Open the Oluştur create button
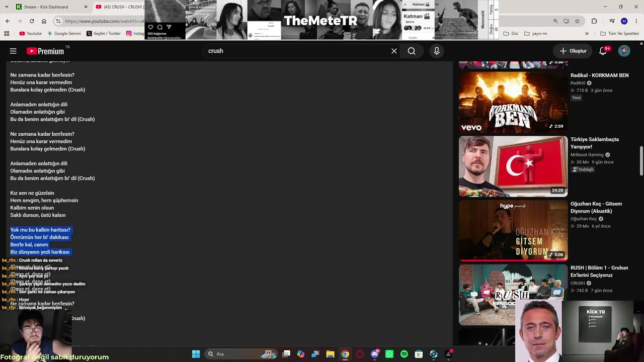 pos(573,51)
